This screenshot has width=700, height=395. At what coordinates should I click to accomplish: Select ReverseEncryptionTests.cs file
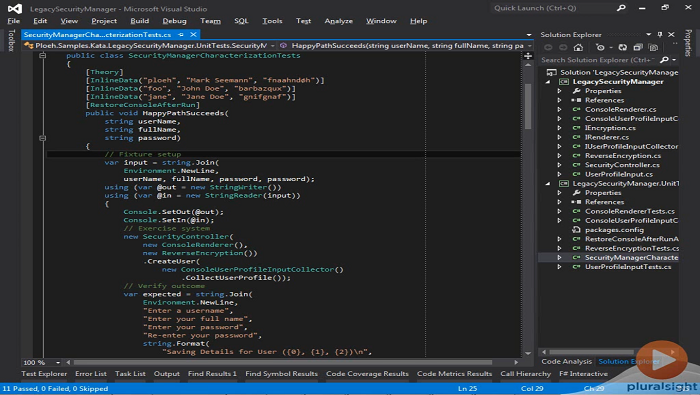pos(632,249)
